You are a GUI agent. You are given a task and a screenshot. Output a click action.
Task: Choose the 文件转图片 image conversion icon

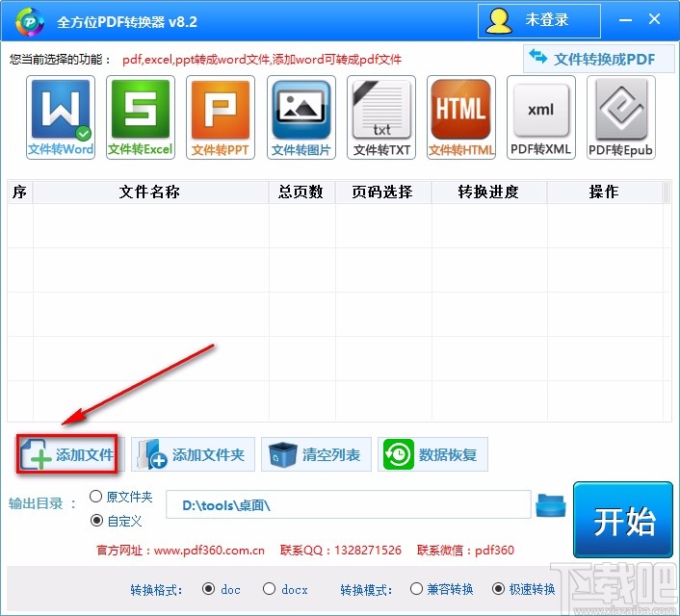point(301,117)
